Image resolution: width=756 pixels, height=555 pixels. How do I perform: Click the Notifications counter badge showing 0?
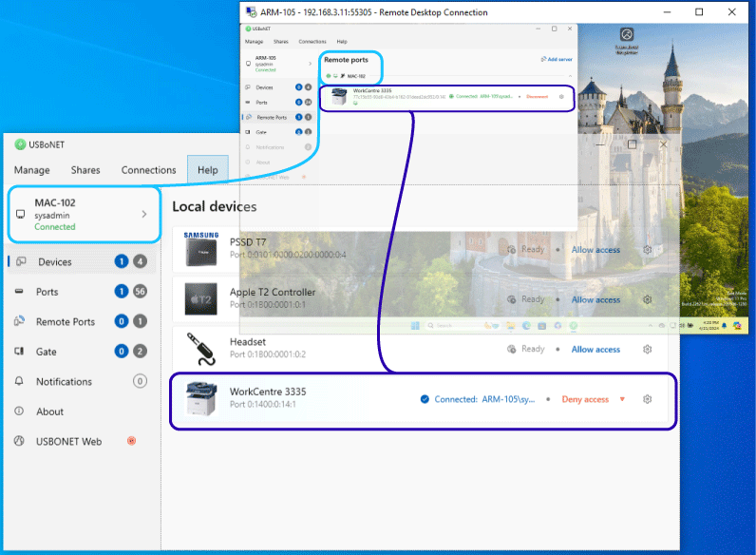(x=140, y=381)
